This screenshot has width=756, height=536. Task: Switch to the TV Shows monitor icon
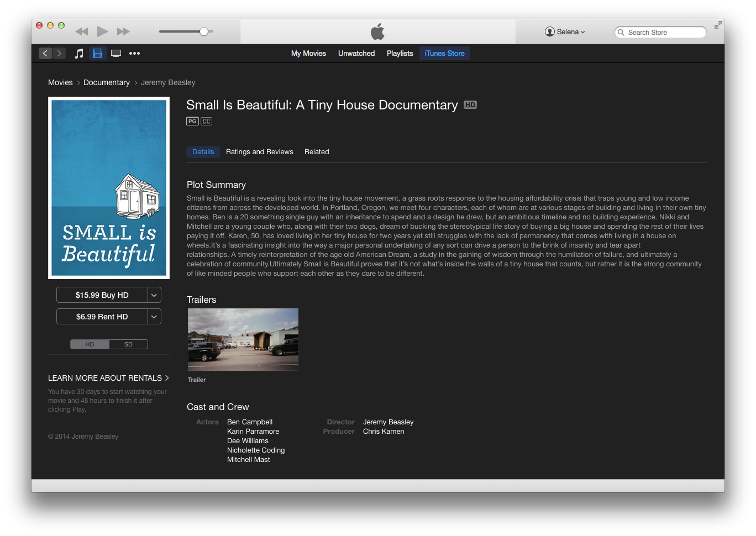tap(116, 54)
